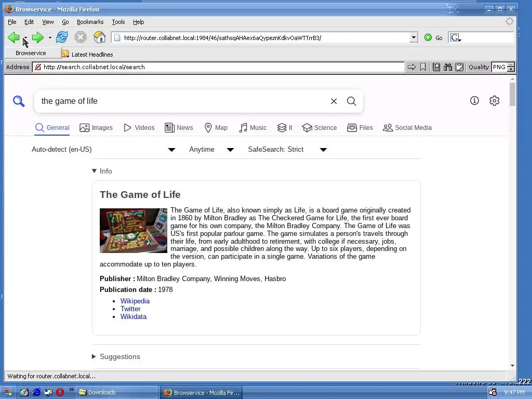Click the binoculars find icon
This screenshot has height=399, width=532.
point(448,67)
